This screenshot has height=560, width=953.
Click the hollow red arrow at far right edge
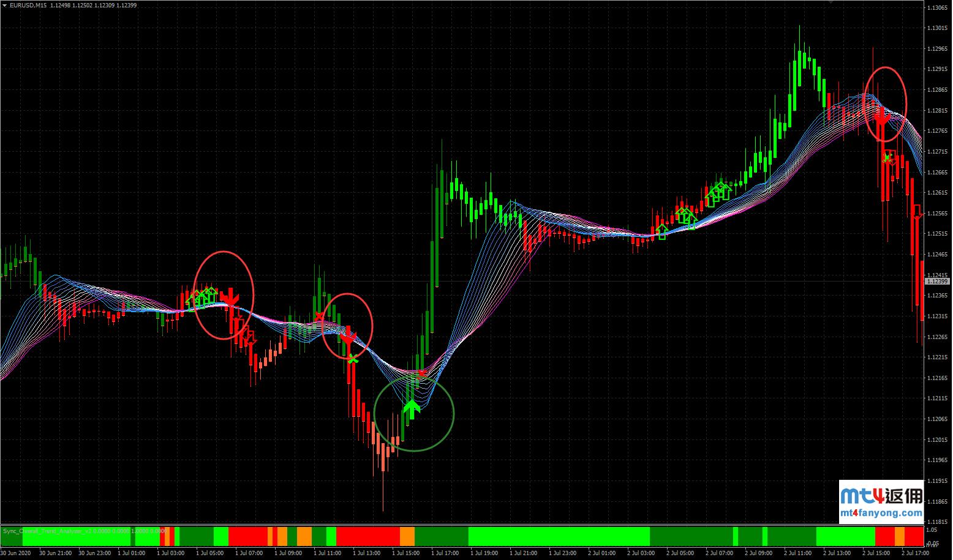click(917, 213)
